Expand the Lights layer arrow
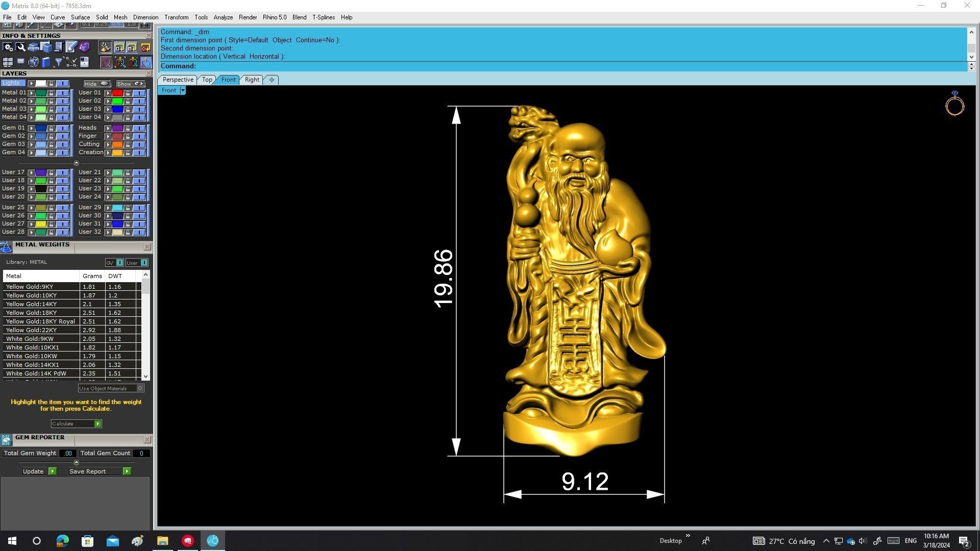980x551 pixels. [32, 84]
